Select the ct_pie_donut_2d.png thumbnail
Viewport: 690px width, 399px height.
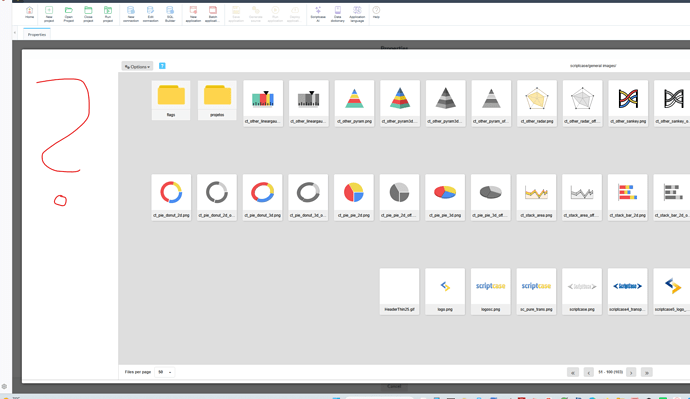pos(171,198)
